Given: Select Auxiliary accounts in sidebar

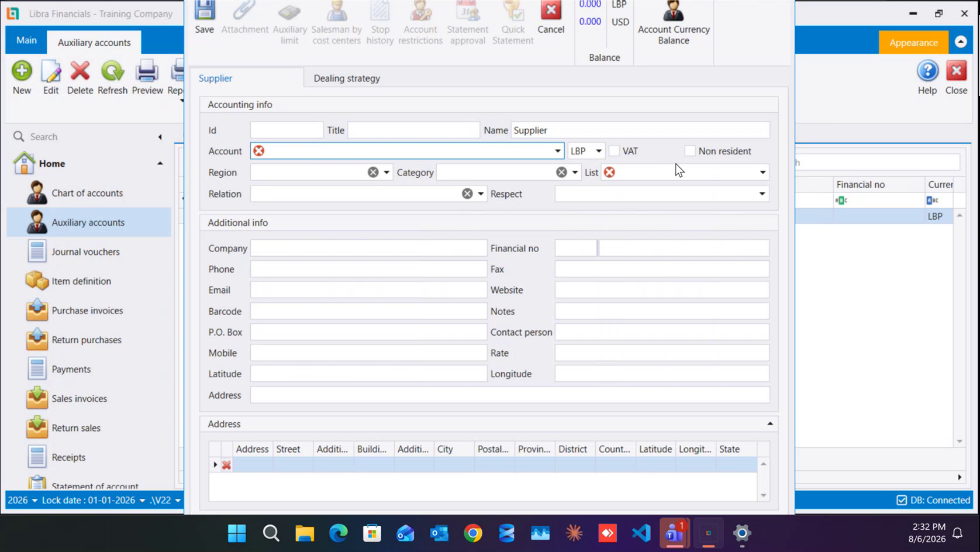Looking at the screenshot, I should tap(89, 222).
